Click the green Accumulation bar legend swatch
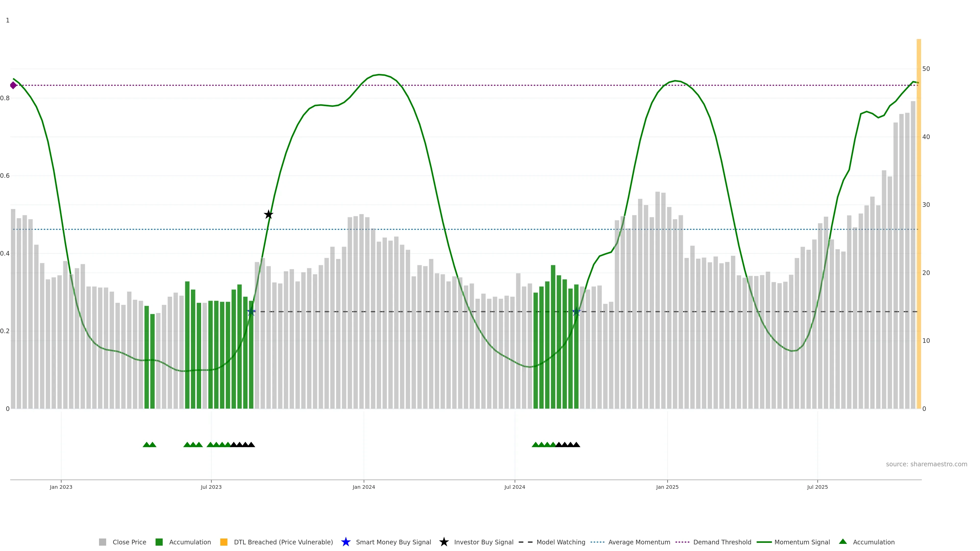The height and width of the screenshot is (551, 980). pos(159,542)
